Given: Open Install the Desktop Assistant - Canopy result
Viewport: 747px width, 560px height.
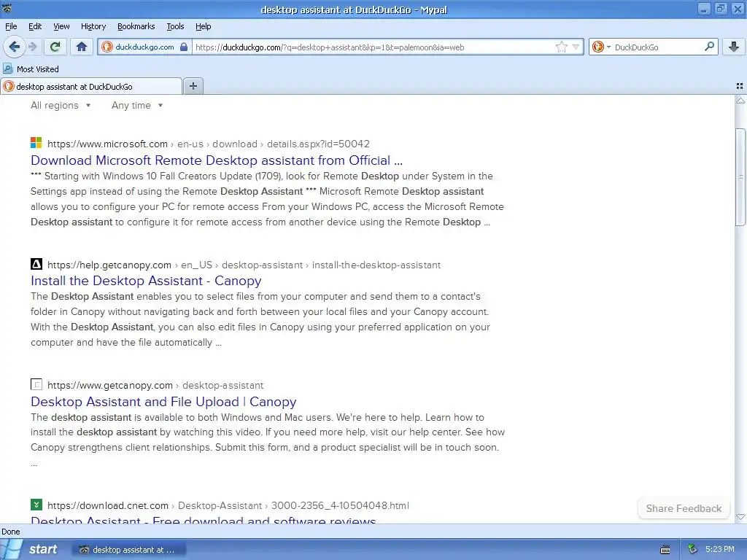Looking at the screenshot, I should click(146, 281).
